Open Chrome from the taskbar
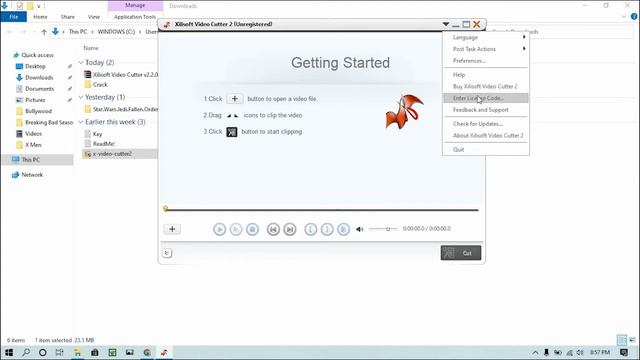Screen dimensions: 640x360 [147, 352]
